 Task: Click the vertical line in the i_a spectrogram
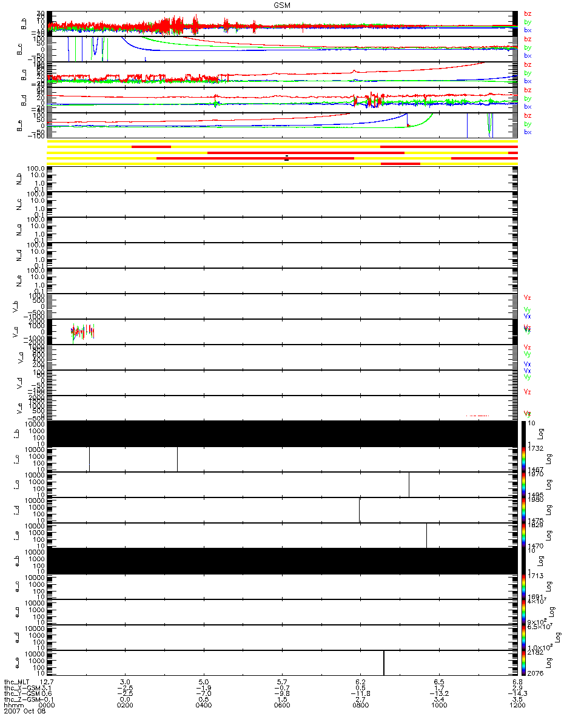[409, 485]
